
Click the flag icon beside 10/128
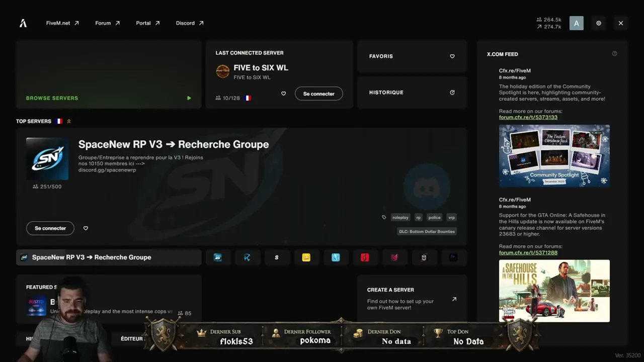pyautogui.click(x=248, y=98)
